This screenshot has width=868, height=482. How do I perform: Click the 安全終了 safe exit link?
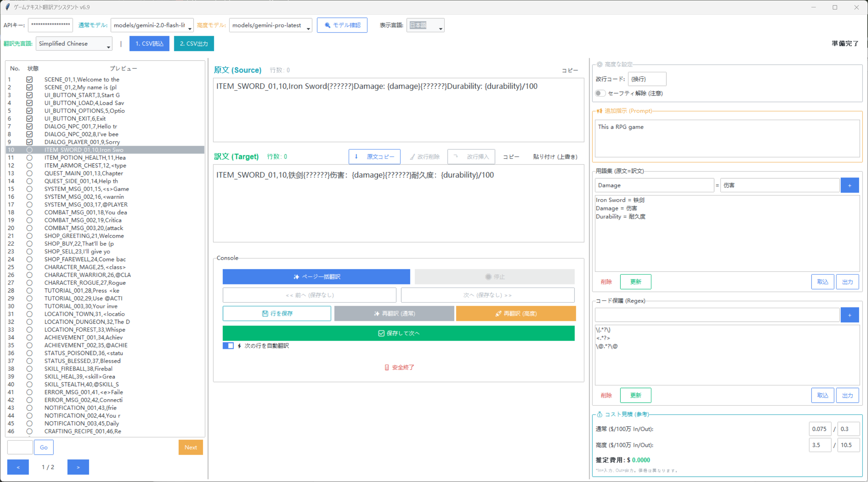[399, 367]
